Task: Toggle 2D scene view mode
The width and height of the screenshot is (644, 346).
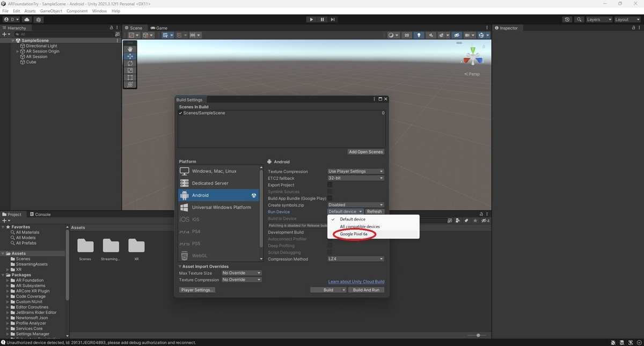Action: click(407, 35)
